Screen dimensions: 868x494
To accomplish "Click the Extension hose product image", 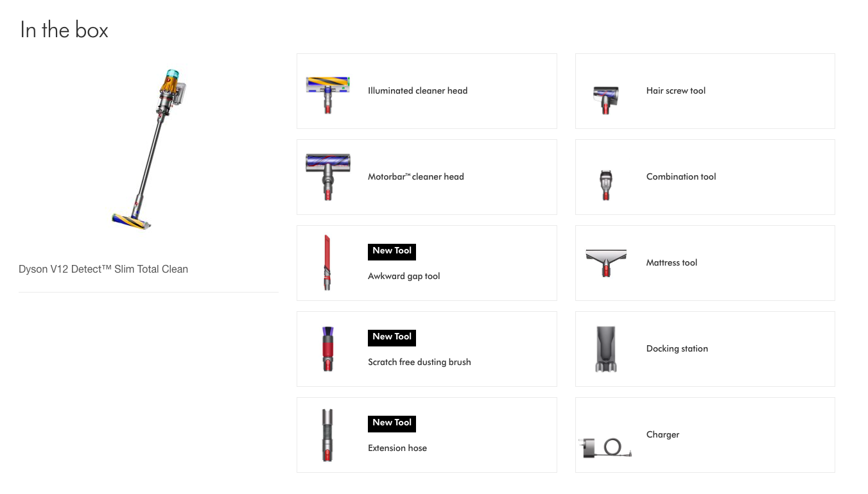I will click(x=328, y=435).
